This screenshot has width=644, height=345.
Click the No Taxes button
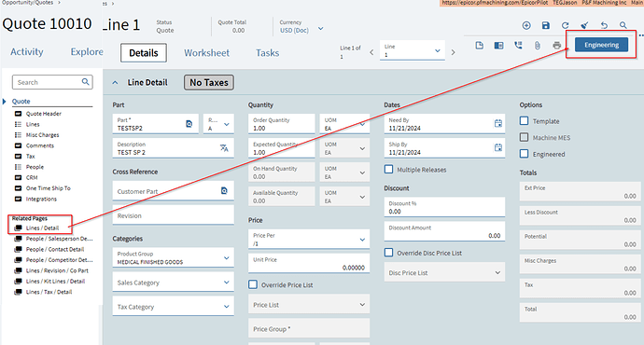coord(209,82)
